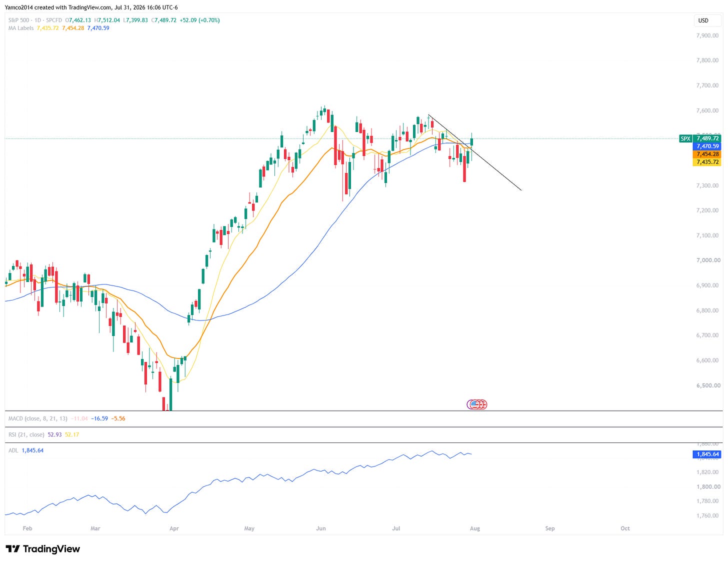
Task: Click the Jun label on time axis
Action: (x=321, y=528)
